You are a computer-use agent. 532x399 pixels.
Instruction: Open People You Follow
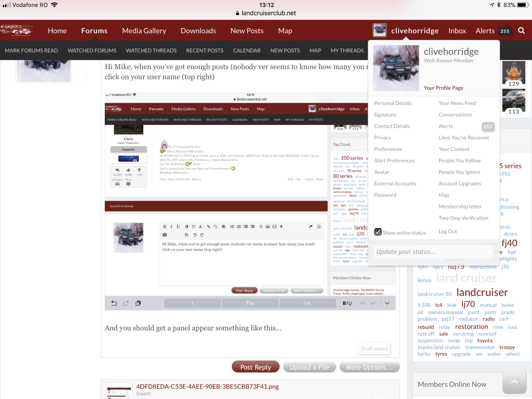pos(460,161)
